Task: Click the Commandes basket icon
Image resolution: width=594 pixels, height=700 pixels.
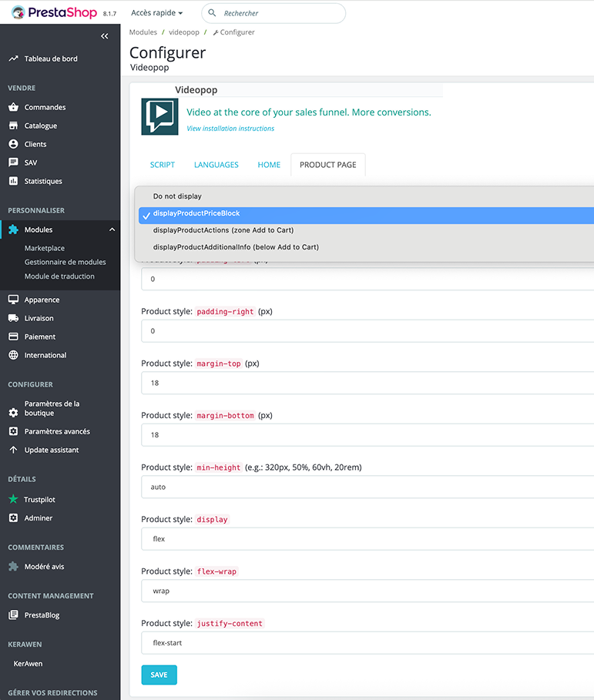Action: pos(13,107)
